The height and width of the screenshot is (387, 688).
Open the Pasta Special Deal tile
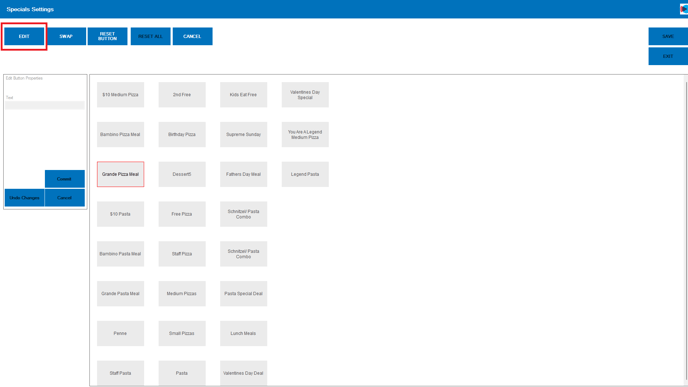tap(244, 294)
